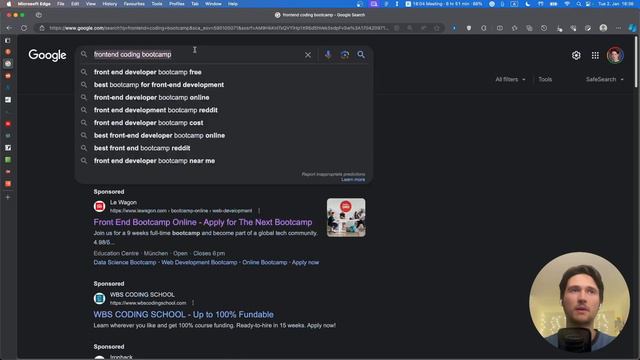Screen dimensions: 640x360
Task: Open Front End Bootcamp Online result title
Action: point(203,222)
